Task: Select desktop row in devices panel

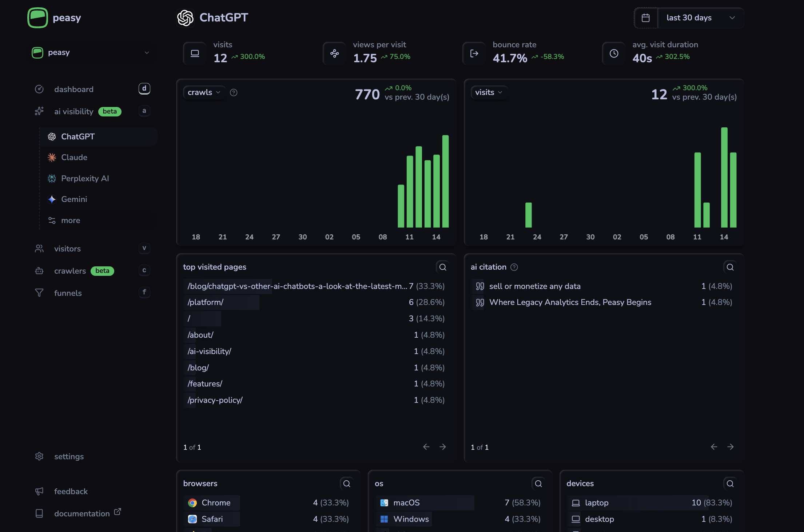Action: [x=652, y=519]
